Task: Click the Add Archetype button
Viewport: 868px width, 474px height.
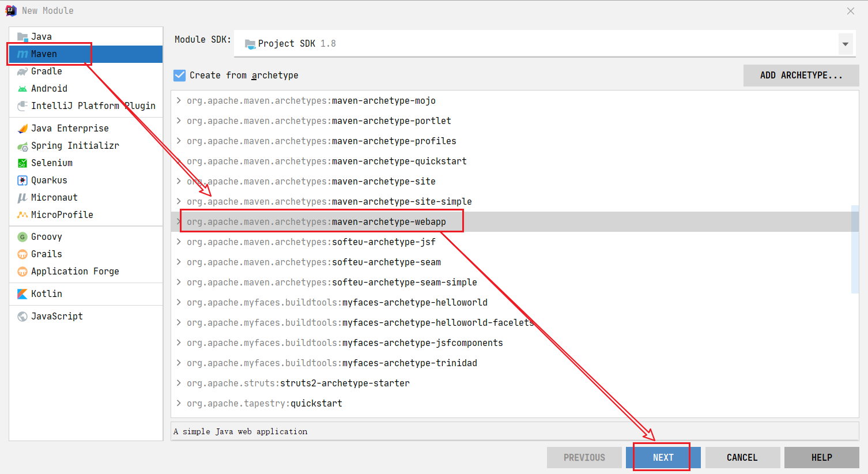Action: click(801, 76)
